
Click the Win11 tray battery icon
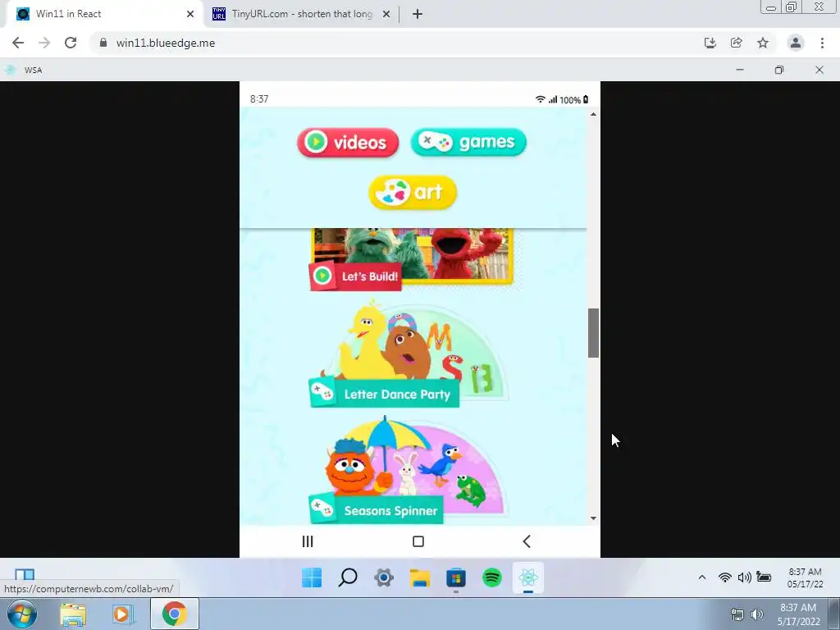pos(764,577)
